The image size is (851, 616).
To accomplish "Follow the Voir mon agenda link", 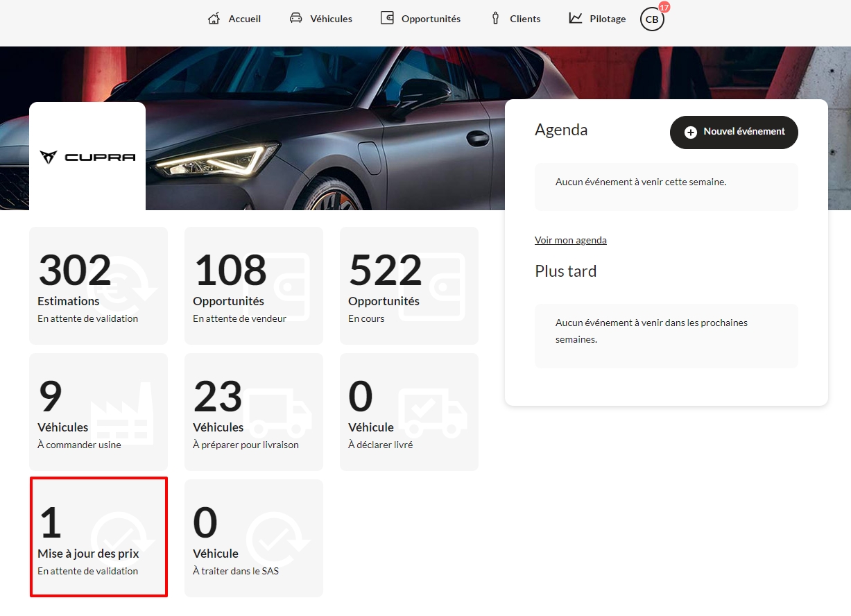I will coord(571,240).
